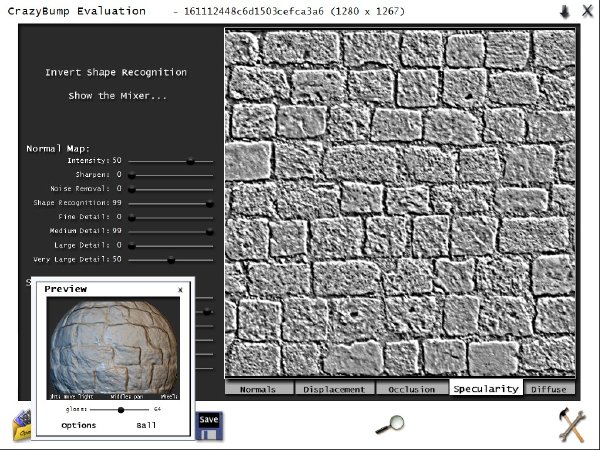Screen dimensions: 600x450
Task: Click the stone wall specularity map image
Action: coord(400,203)
